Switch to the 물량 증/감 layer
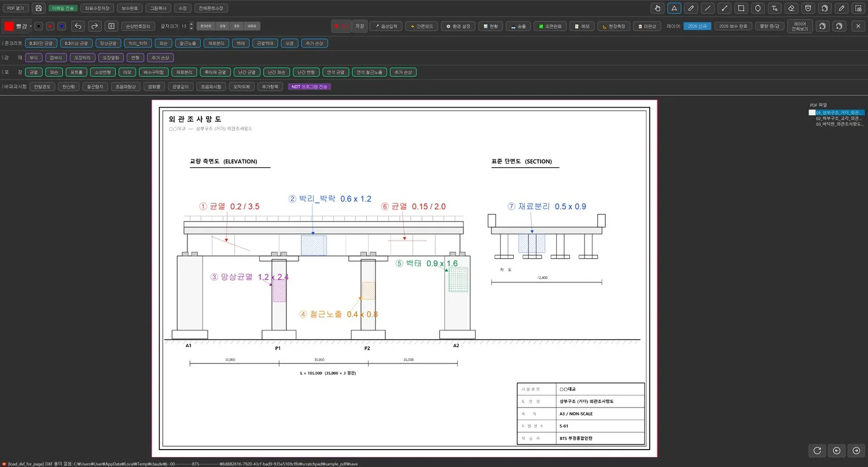 click(768, 26)
